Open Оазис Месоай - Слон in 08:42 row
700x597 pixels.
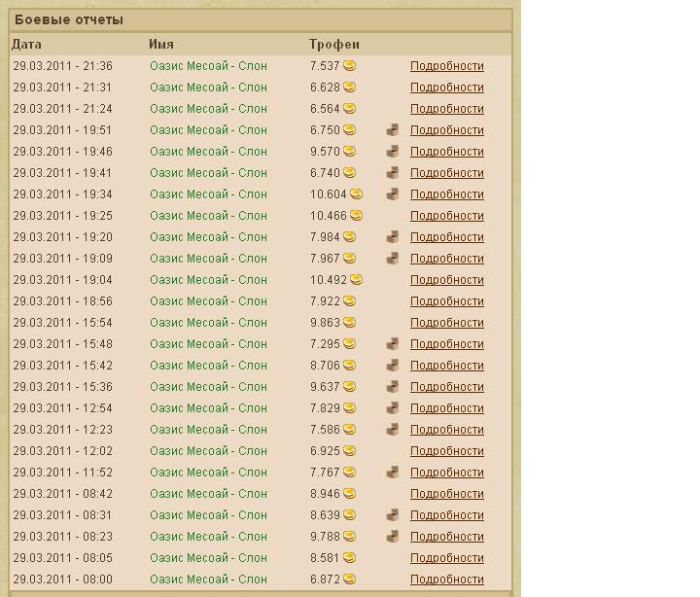pyautogui.click(x=208, y=494)
